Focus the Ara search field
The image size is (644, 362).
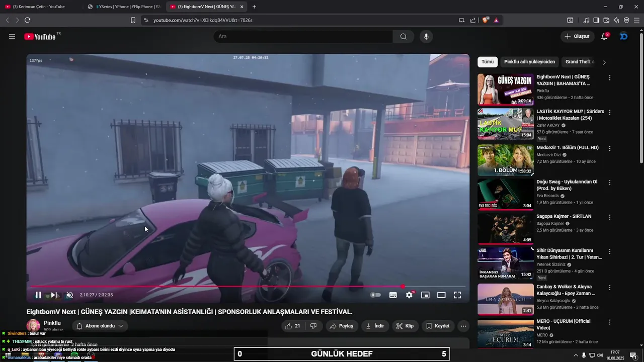303,36
